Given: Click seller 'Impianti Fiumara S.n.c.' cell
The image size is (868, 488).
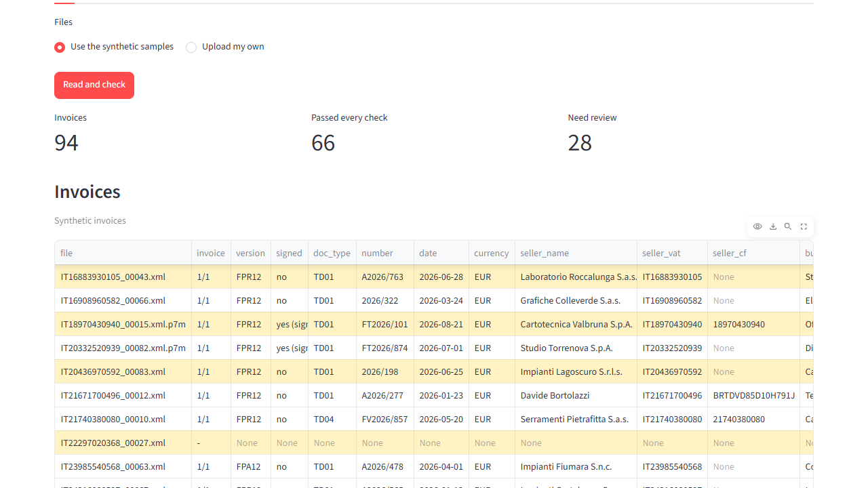Looking at the screenshot, I should pos(576,466).
